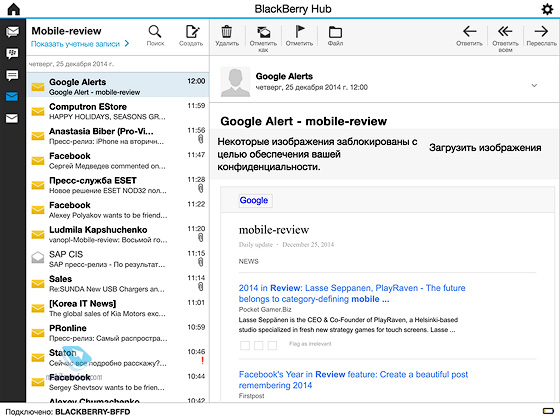Compose new message (Создать)
Screen dimensions: 560x420
[191, 35]
